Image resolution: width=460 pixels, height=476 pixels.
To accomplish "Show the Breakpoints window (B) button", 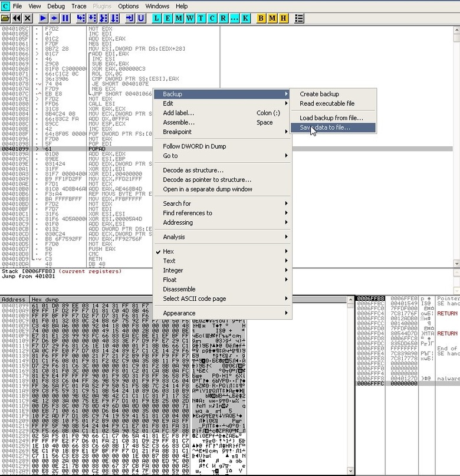I will click(261, 18).
